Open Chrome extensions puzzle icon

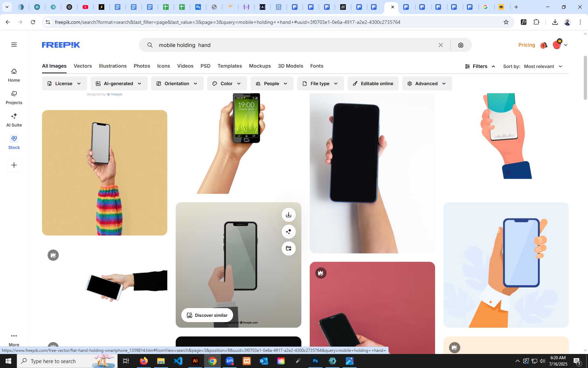click(537, 22)
